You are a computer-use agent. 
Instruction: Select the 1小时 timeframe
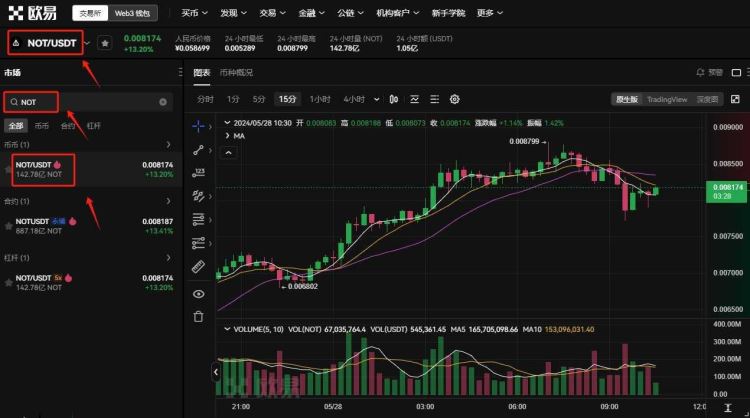click(x=319, y=99)
